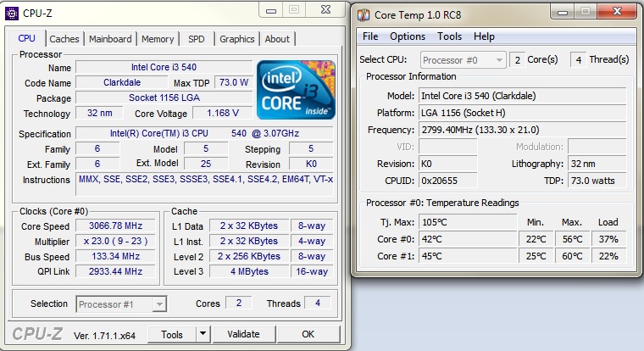
Task: Open the Tools button dropdown arrow in CPU-Z
Action: [203, 334]
